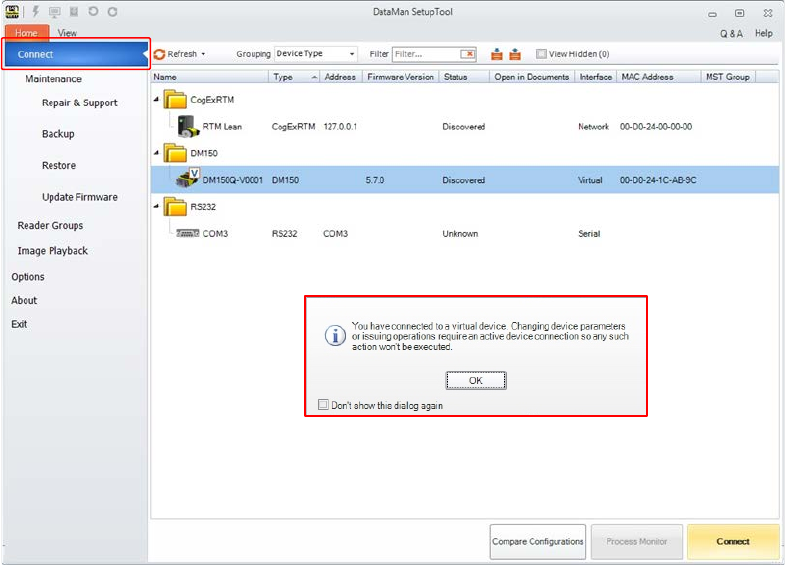Click the Open in Documents column header

click(x=532, y=77)
